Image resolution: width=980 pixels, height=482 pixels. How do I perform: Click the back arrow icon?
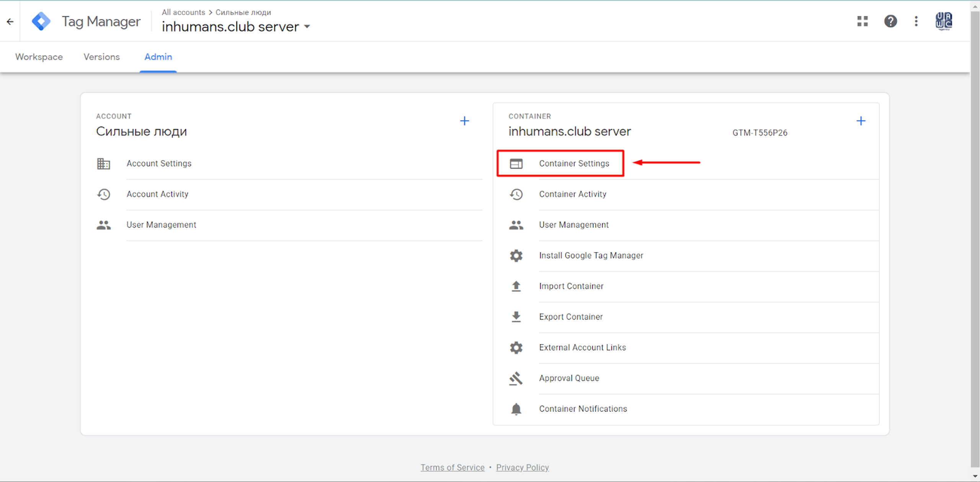pyautogui.click(x=10, y=22)
